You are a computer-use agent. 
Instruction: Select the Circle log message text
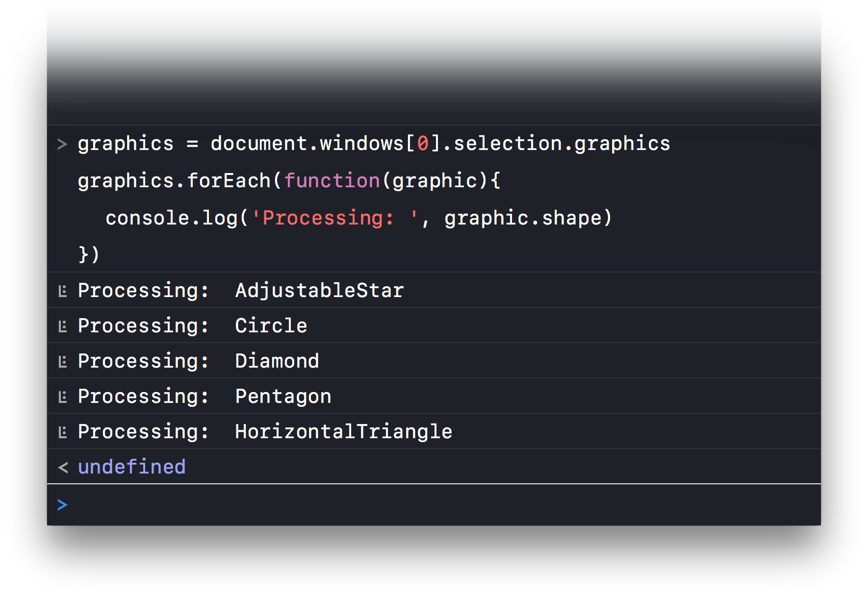(x=192, y=326)
